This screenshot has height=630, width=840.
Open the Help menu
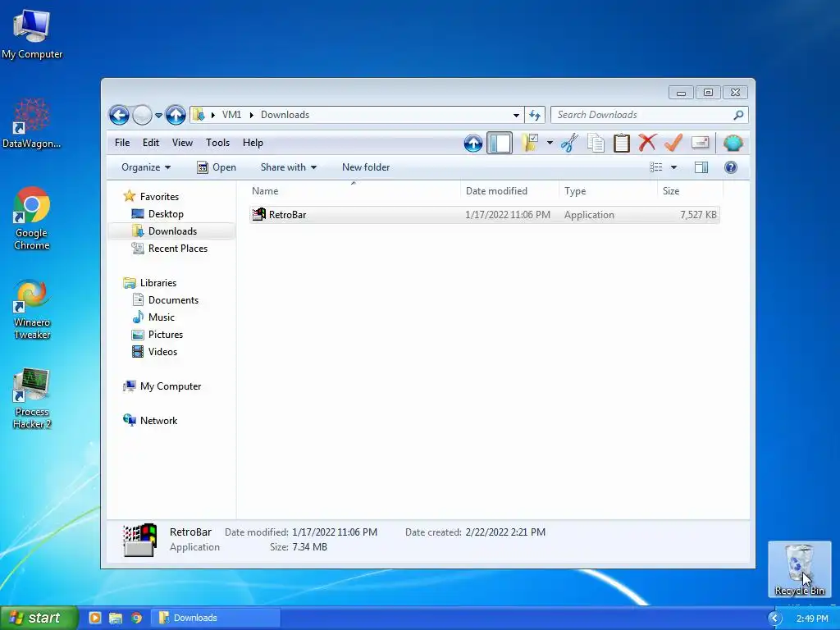[253, 143]
